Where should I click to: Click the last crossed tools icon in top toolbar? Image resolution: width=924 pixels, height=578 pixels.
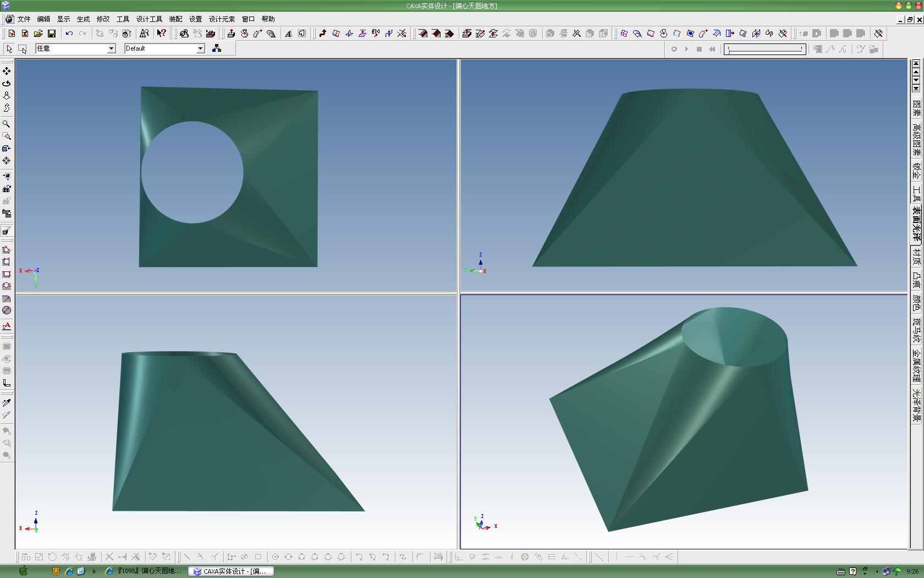tap(878, 34)
